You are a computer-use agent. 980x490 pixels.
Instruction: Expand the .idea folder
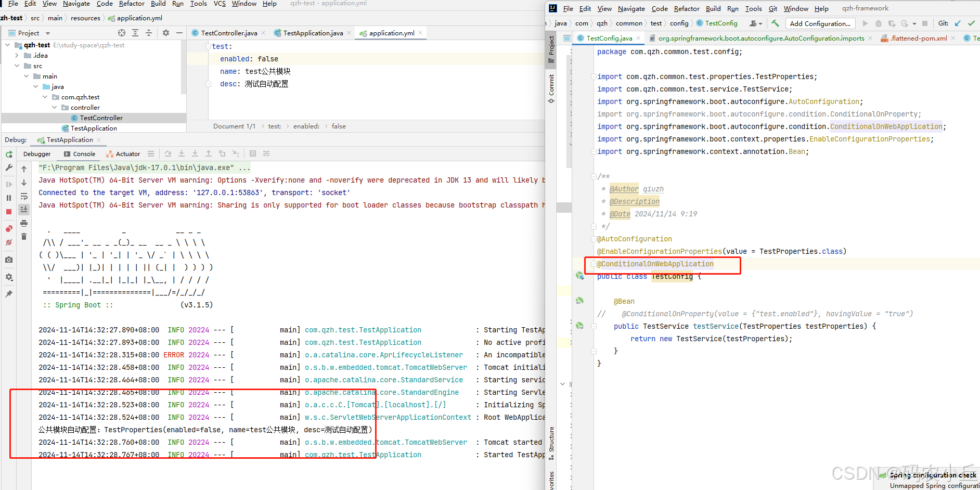point(16,55)
